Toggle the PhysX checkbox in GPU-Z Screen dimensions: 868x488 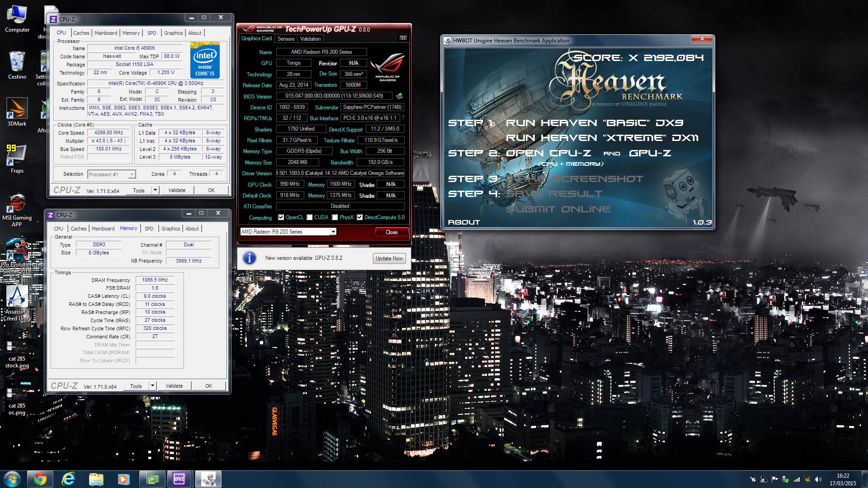click(x=335, y=217)
